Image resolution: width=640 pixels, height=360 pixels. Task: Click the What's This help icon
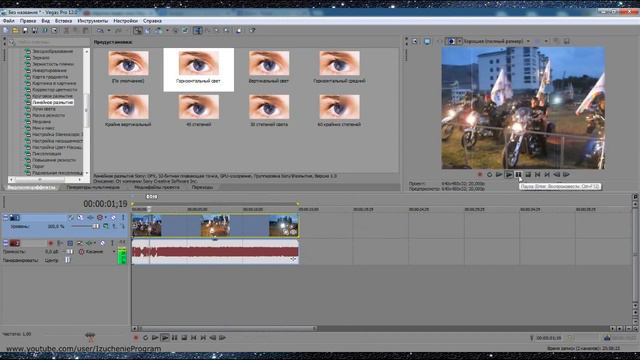[x=252, y=31]
